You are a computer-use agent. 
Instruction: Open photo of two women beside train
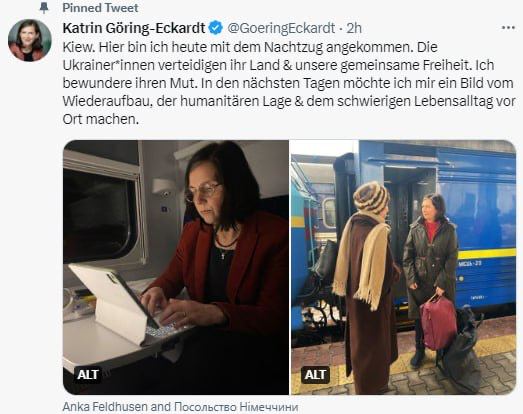tap(404, 267)
